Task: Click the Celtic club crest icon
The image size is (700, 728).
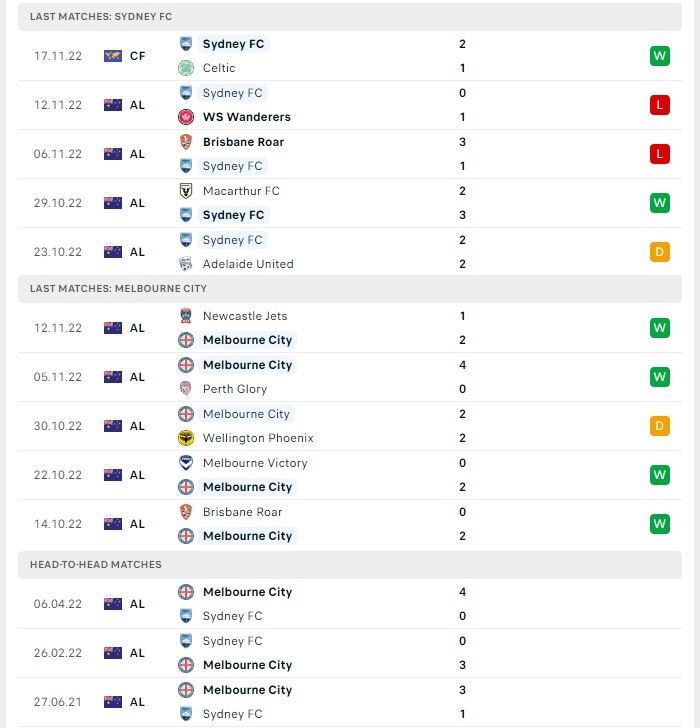Action: point(186,68)
